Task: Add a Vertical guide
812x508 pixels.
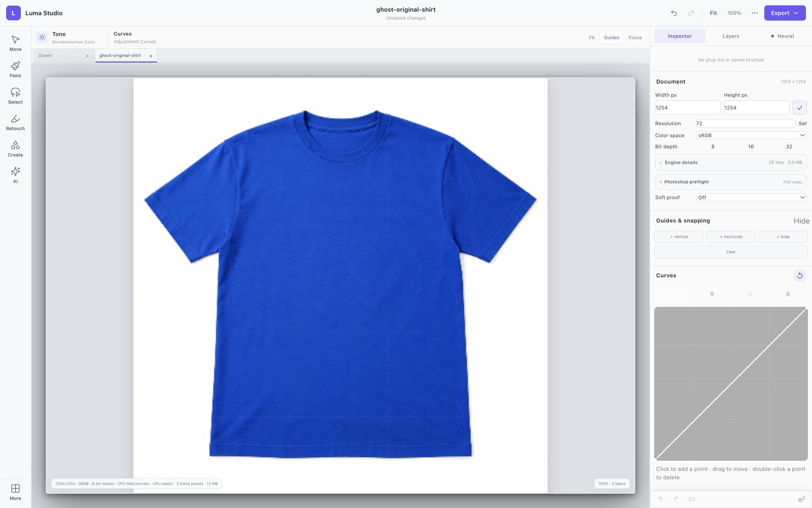Action: tap(679, 237)
